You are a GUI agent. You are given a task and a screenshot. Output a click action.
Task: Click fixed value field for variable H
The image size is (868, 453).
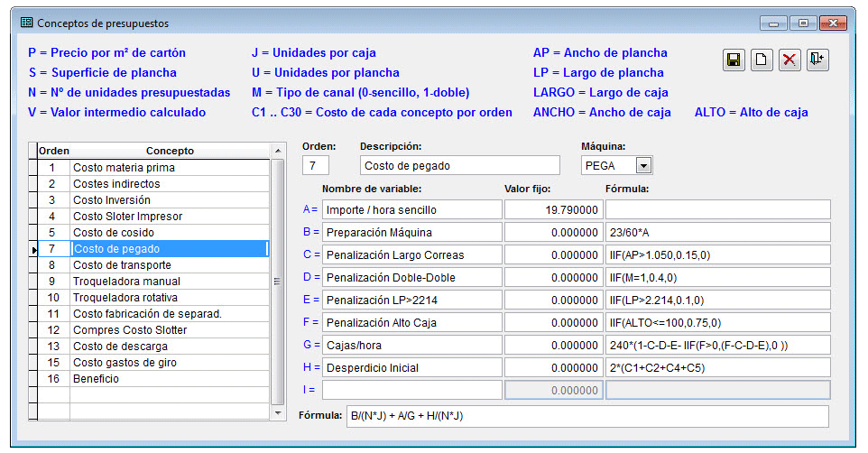pos(553,367)
